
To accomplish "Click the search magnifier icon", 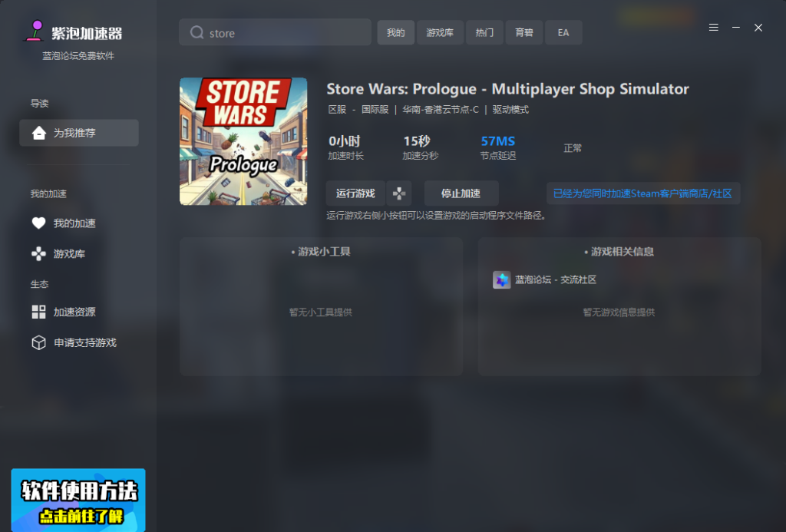I will tap(197, 32).
